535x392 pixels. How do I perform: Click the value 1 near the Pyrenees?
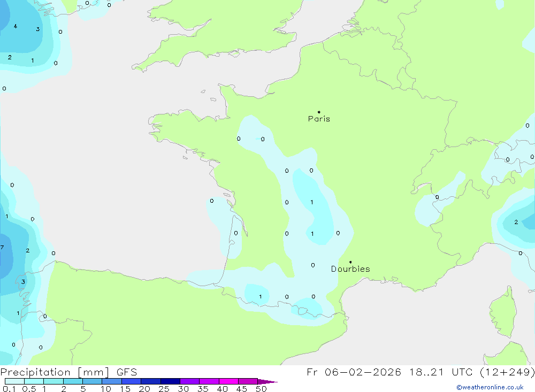(x=261, y=296)
